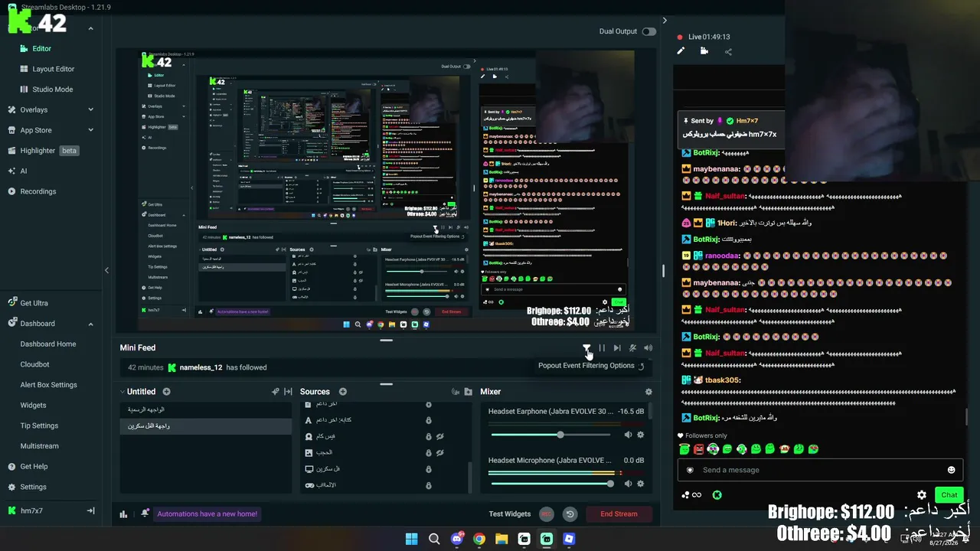The image size is (980, 551).
Task: Toggle lock on كتابة: اخر داعم source
Action: (429, 420)
